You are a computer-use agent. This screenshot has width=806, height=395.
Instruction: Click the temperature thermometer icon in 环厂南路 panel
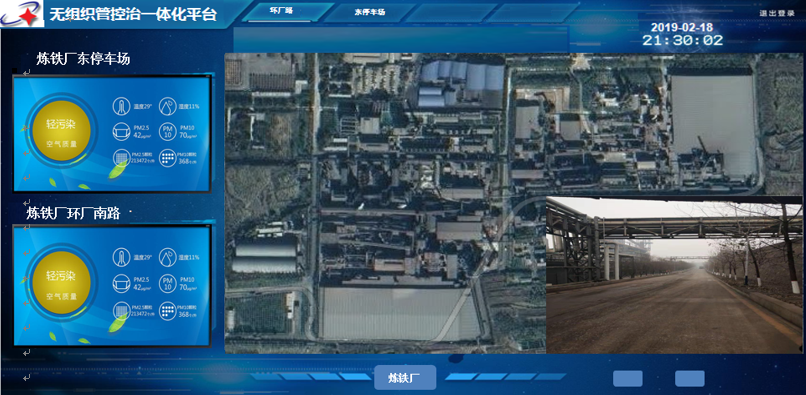tap(121, 257)
